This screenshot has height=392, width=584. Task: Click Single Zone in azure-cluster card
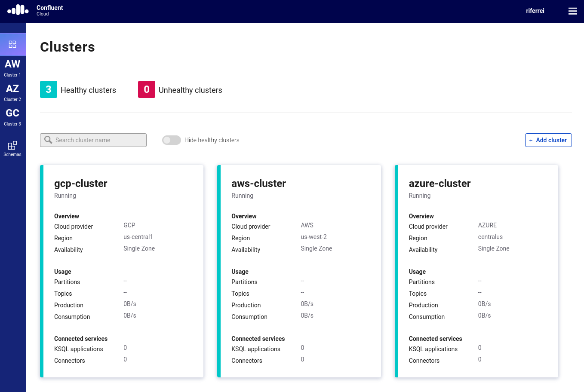pyautogui.click(x=494, y=248)
